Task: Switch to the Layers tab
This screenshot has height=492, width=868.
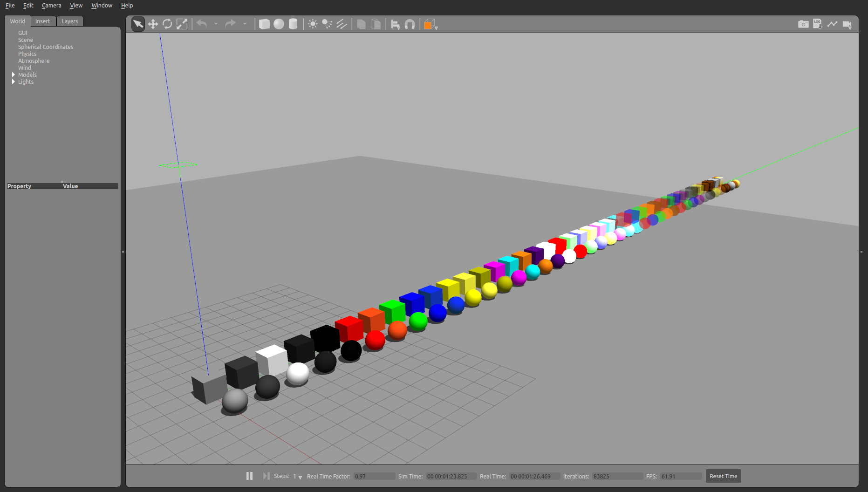Action: point(70,21)
